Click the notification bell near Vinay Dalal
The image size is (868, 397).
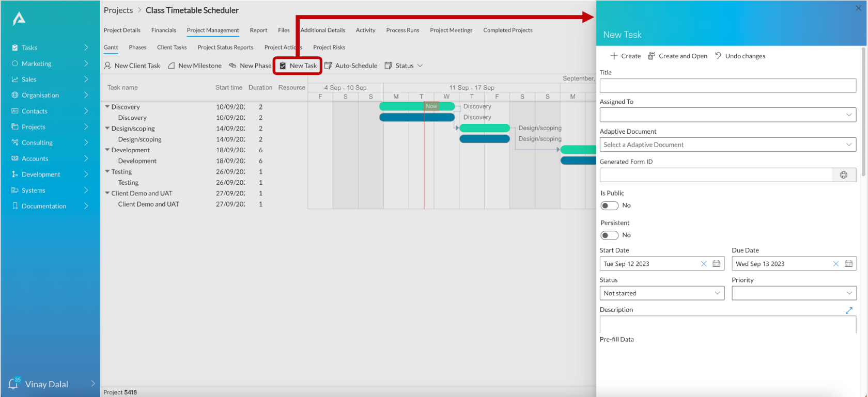click(13, 384)
